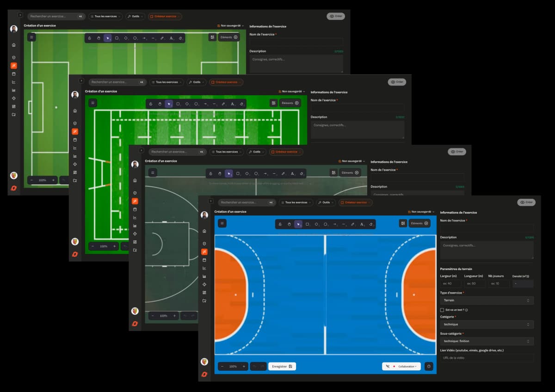This screenshot has height=392, width=555.
Task: Click the Enregistrer button
Action: (282, 366)
